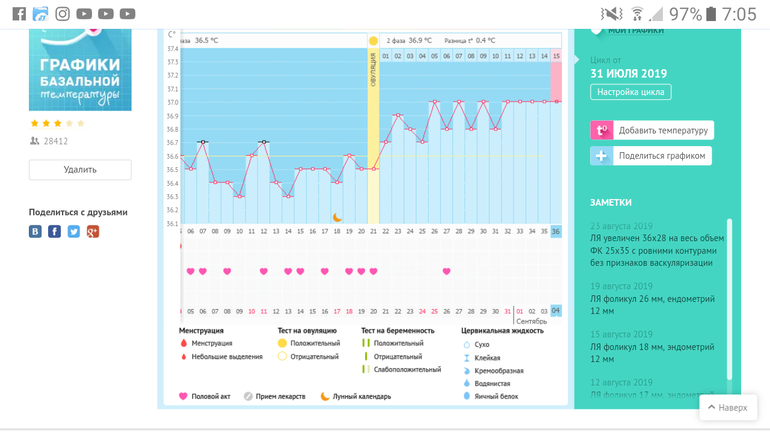This screenshot has width=770, height=433.
Task: Select highlighted cycle day 36 on chart
Action: 556,231
